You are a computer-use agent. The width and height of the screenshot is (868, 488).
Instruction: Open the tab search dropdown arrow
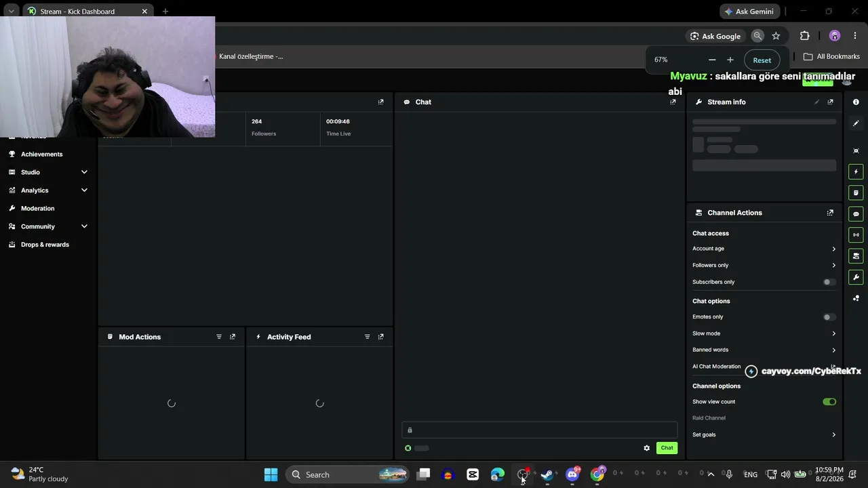pyautogui.click(x=11, y=12)
